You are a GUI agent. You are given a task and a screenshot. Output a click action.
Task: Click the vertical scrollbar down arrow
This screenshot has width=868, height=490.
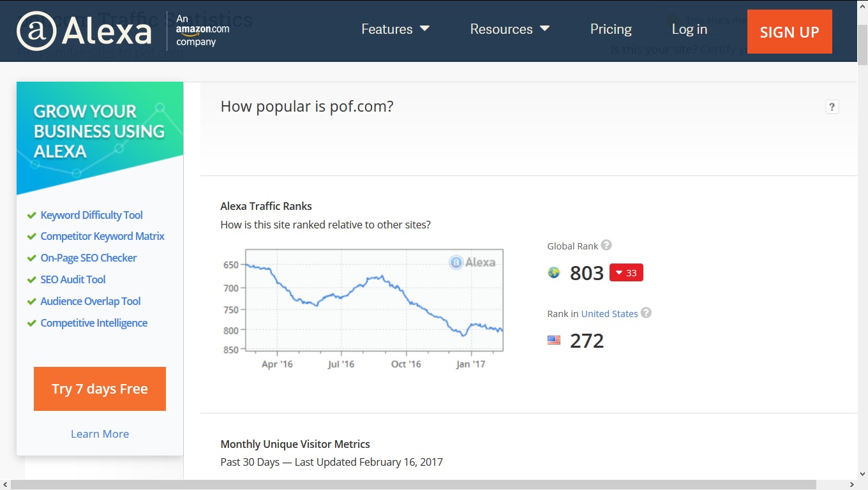tap(862, 473)
